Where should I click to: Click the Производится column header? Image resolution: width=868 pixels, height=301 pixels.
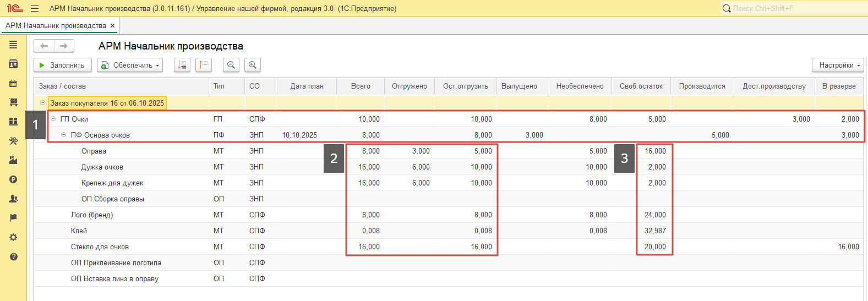(702, 86)
